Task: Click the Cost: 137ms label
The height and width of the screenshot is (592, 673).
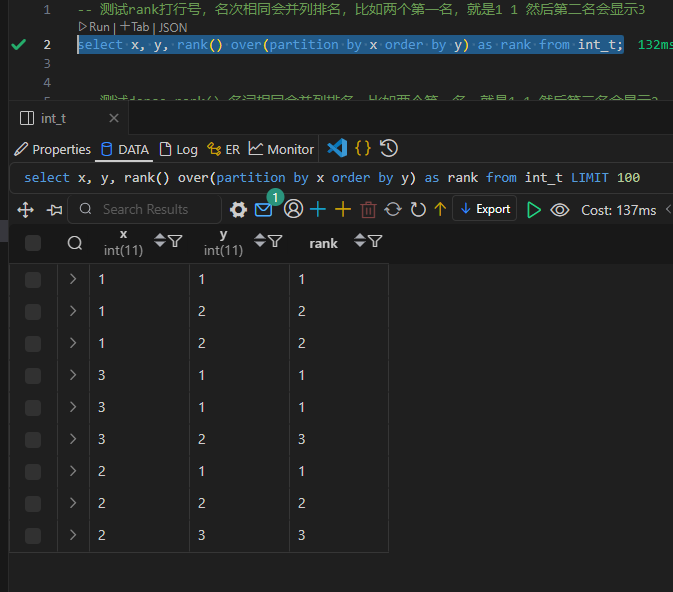Action: click(x=618, y=210)
